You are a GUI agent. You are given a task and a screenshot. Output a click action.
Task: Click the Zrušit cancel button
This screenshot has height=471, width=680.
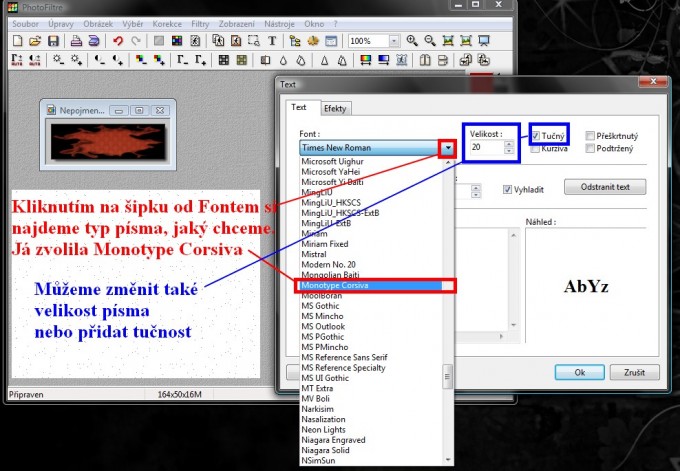[x=634, y=372]
